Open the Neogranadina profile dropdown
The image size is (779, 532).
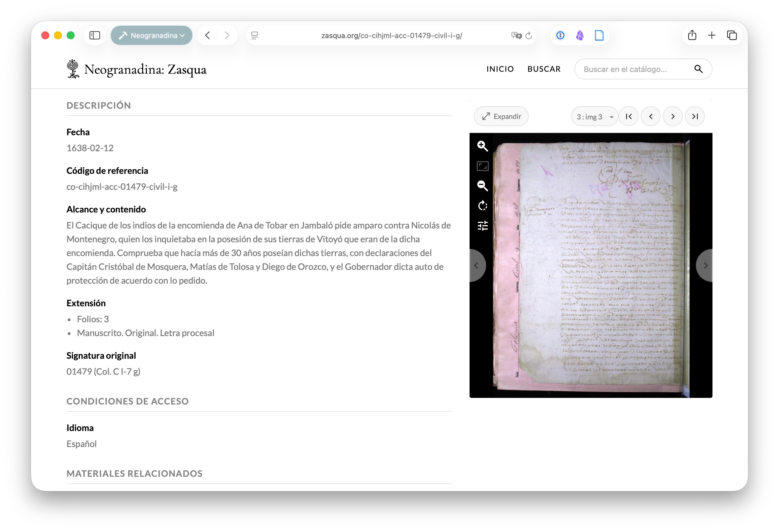[152, 35]
